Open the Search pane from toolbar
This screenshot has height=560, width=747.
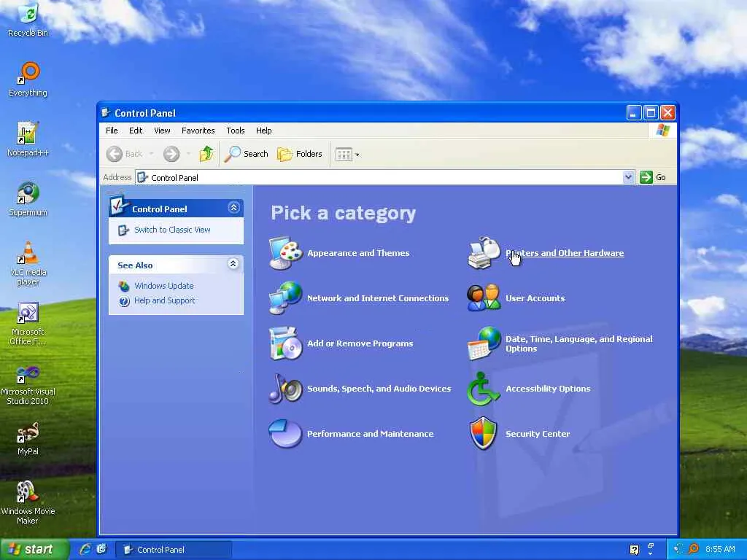(x=247, y=154)
